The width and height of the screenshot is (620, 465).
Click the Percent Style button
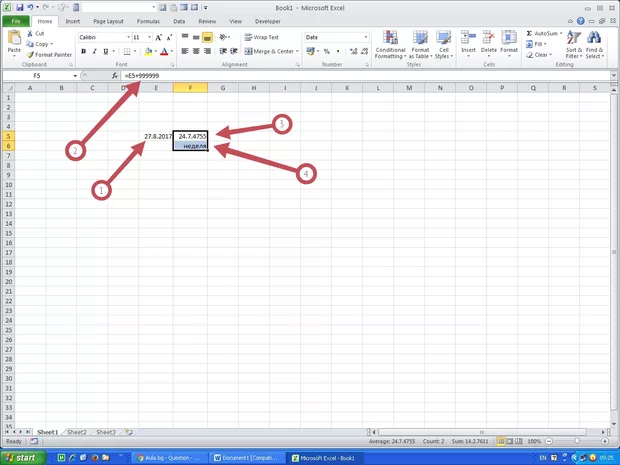coord(327,51)
